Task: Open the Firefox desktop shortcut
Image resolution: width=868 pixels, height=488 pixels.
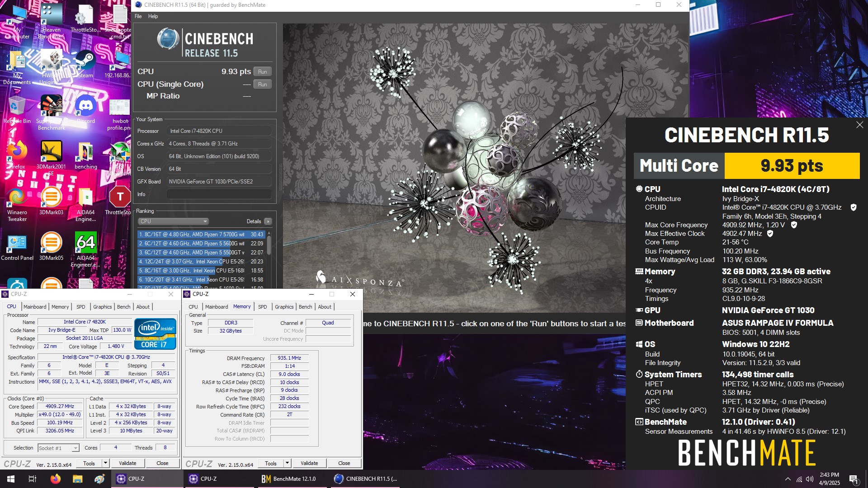Action: tap(17, 155)
